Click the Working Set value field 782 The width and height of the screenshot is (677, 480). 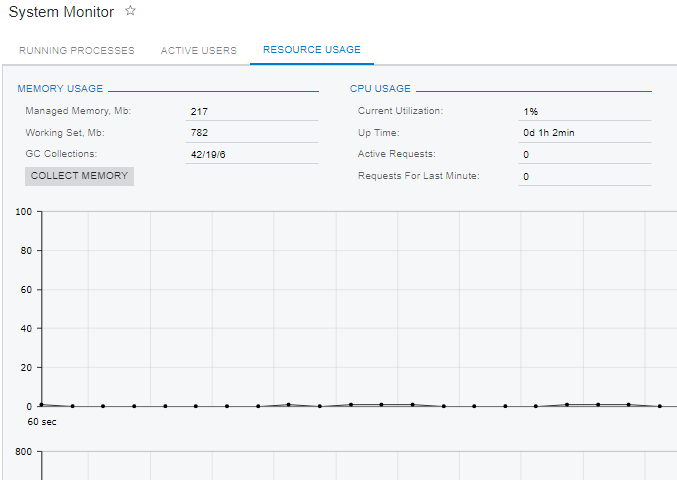[252, 133]
